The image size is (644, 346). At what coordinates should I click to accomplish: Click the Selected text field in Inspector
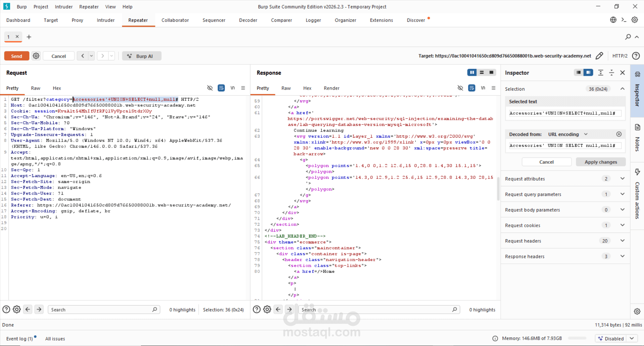[x=565, y=113]
